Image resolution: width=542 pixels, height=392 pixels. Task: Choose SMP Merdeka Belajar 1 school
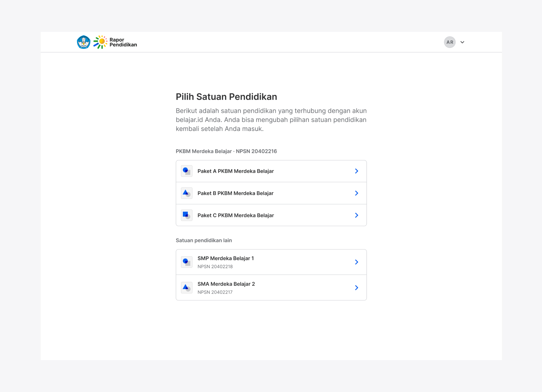click(271, 262)
